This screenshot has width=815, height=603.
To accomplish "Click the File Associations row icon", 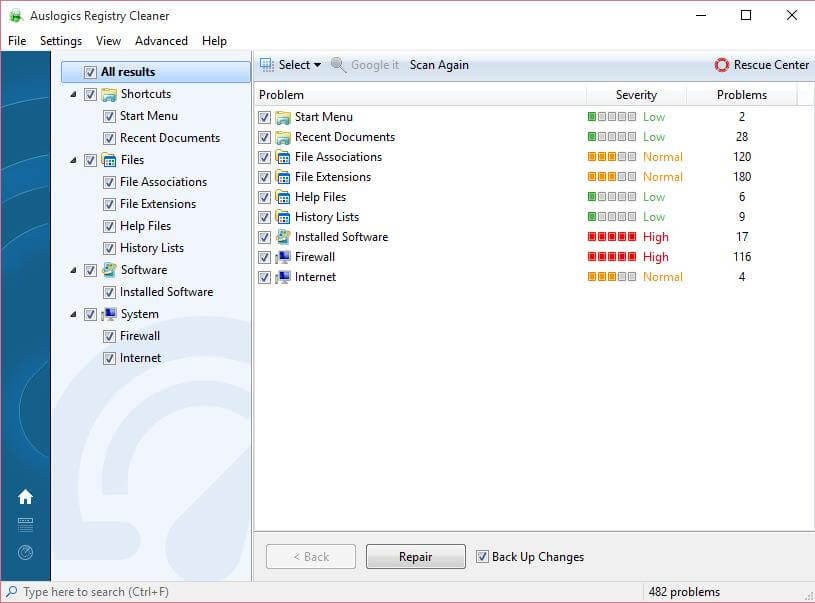I will (x=283, y=157).
